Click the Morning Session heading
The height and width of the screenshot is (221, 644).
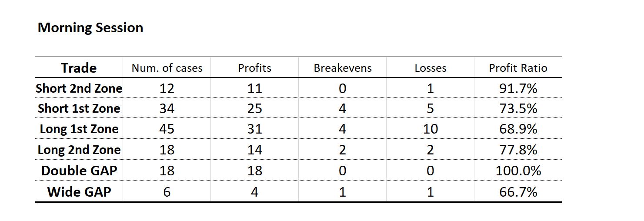[x=90, y=28]
